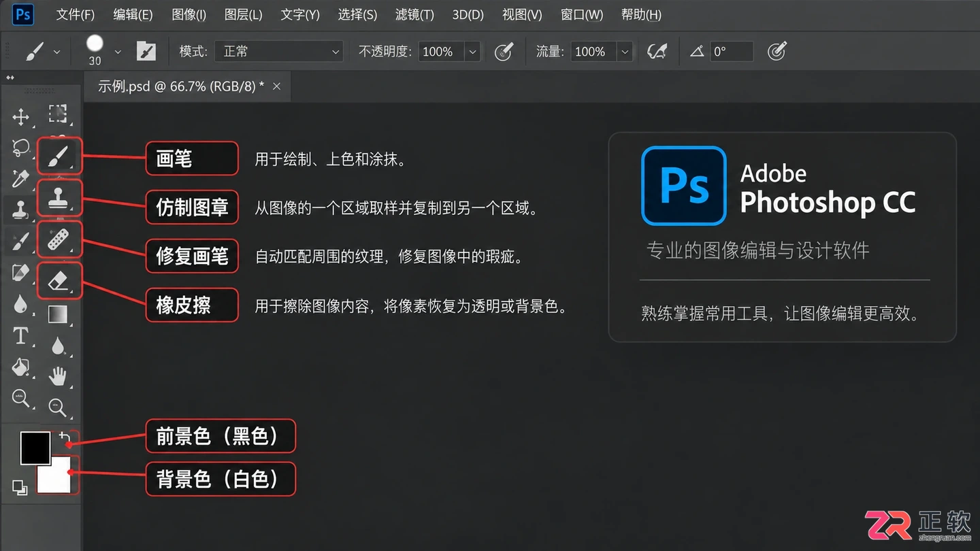The height and width of the screenshot is (551, 980).
Task: Pick the Eraser tool above the Gradient
Action: 59,281
